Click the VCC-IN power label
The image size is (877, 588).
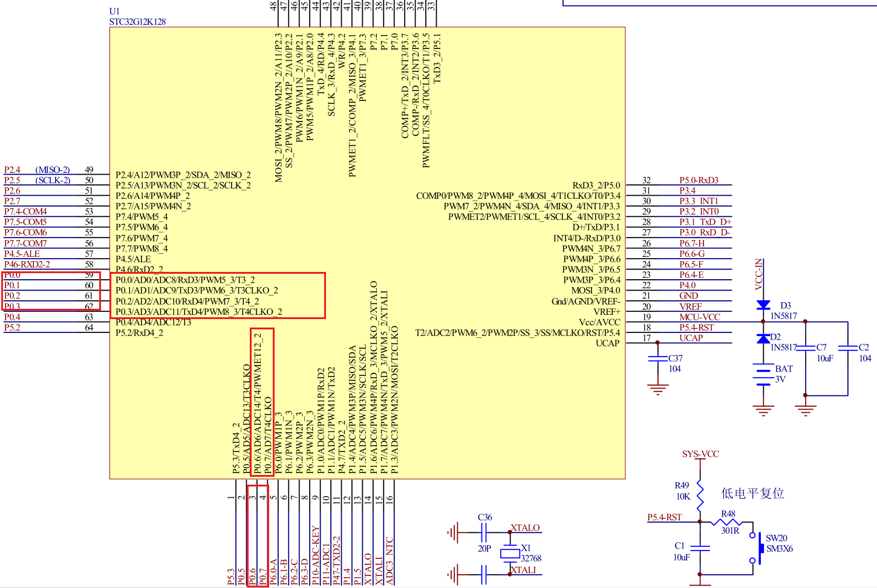coord(758,274)
